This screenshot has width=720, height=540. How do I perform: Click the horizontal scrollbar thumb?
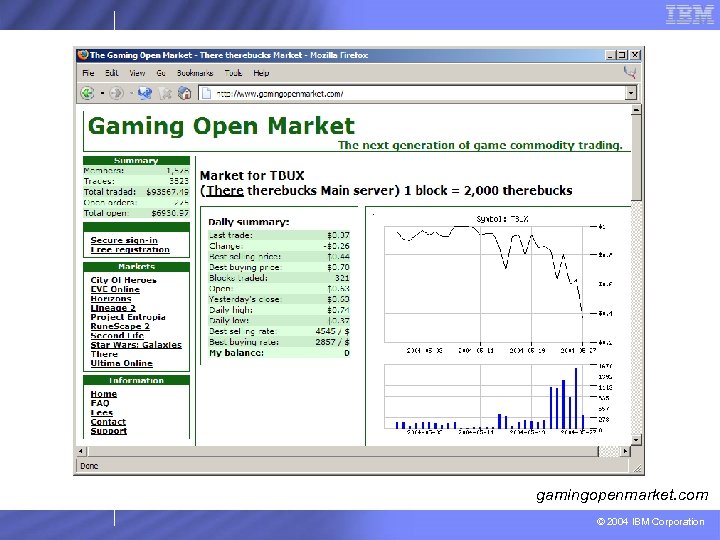[342, 451]
